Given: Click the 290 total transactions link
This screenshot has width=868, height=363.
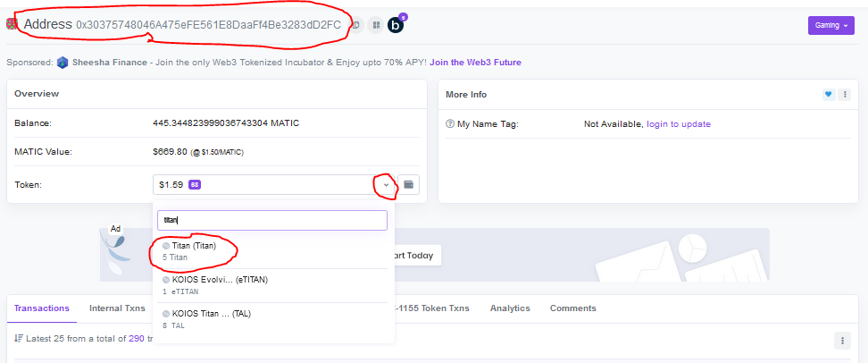Looking at the screenshot, I should click(136, 338).
